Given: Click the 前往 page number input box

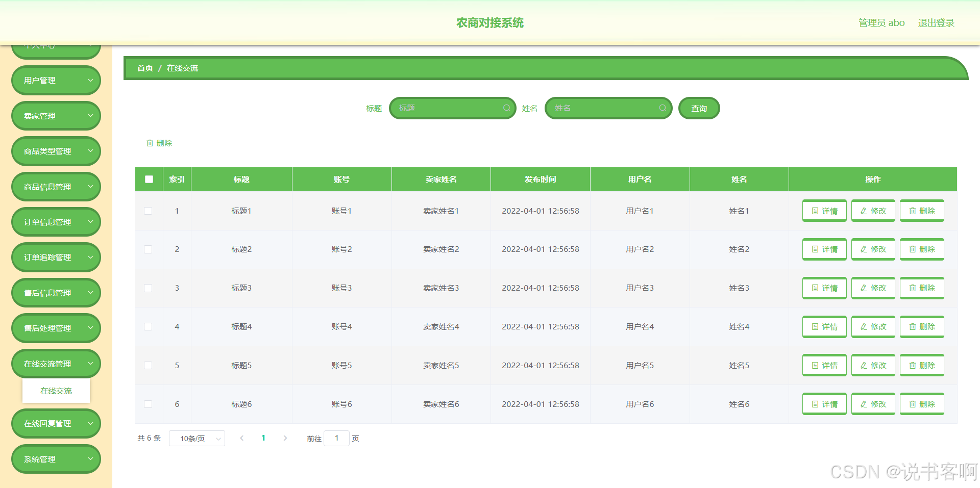Looking at the screenshot, I should click(x=337, y=438).
